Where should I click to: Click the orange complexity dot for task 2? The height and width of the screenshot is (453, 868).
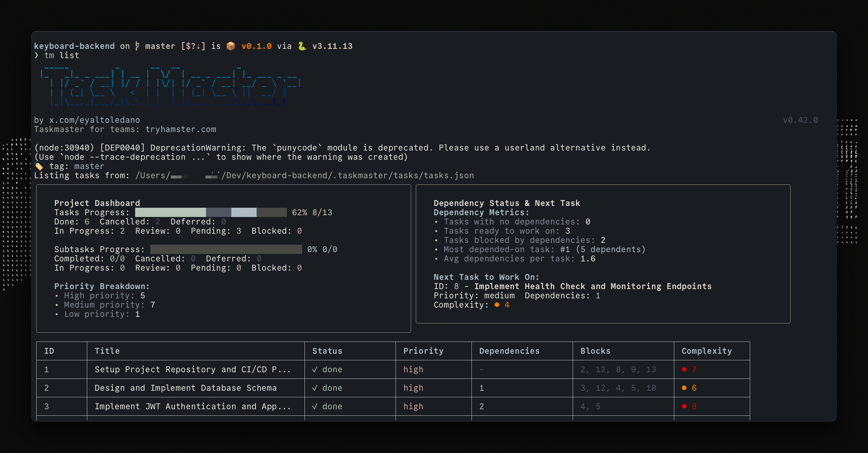(x=684, y=388)
